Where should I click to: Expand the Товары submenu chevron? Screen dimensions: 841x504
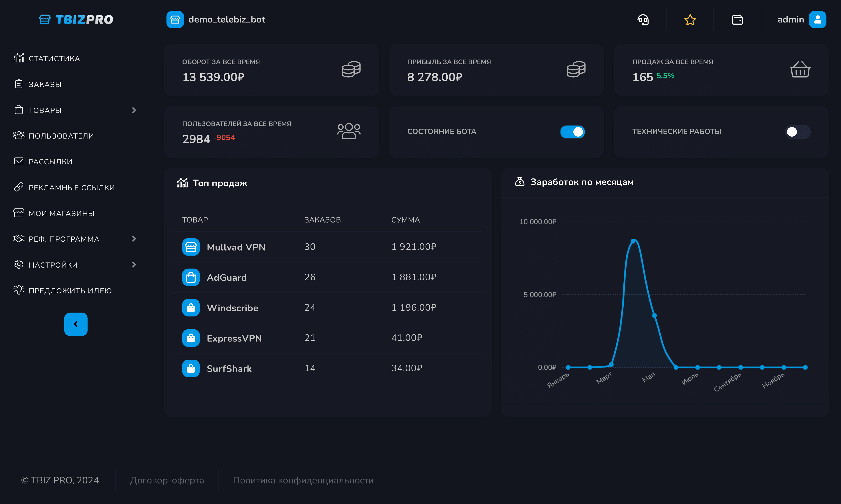coord(134,110)
